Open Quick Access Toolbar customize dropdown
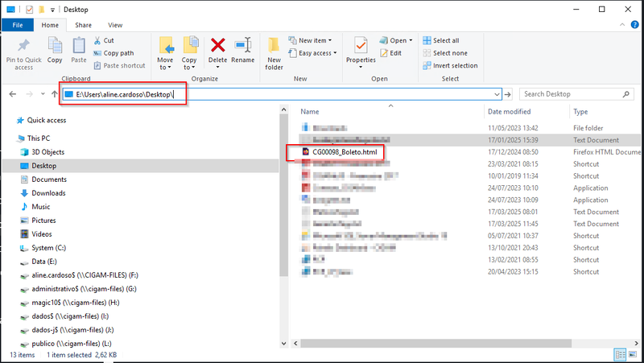The width and height of the screenshot is (644, 363). point(52,10)
